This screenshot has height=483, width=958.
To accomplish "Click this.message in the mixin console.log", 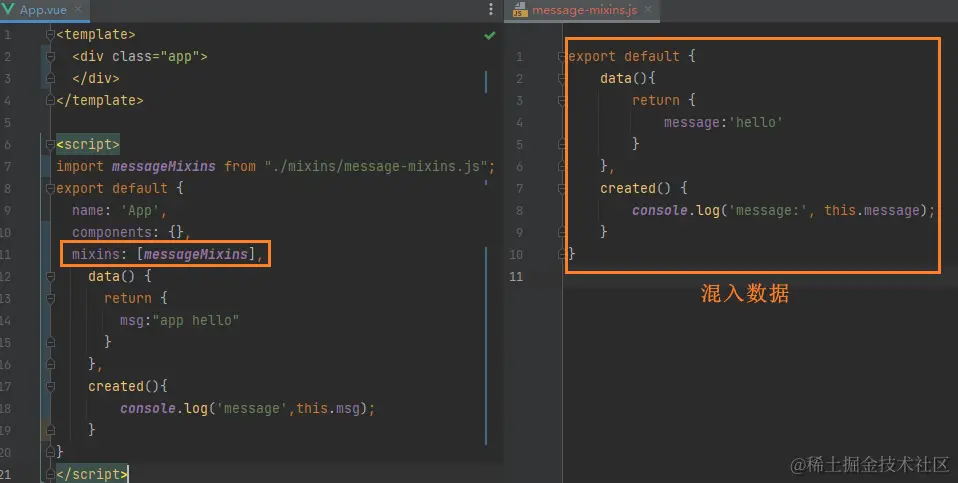I will pos(871,211).
